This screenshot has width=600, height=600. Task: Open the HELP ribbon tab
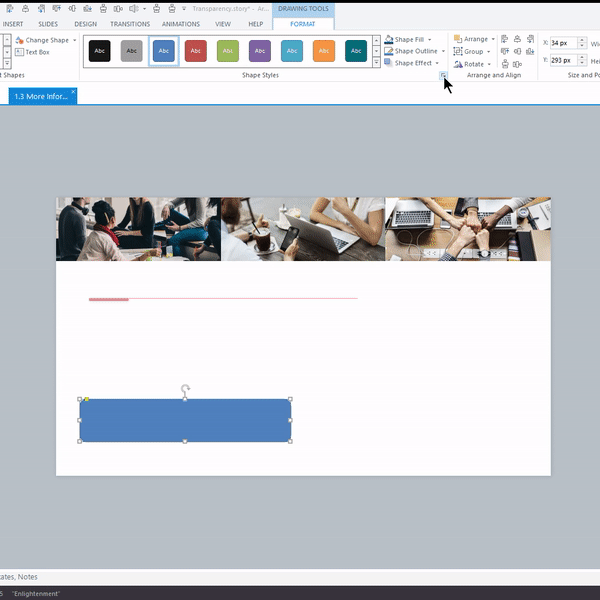coord(256,24)
